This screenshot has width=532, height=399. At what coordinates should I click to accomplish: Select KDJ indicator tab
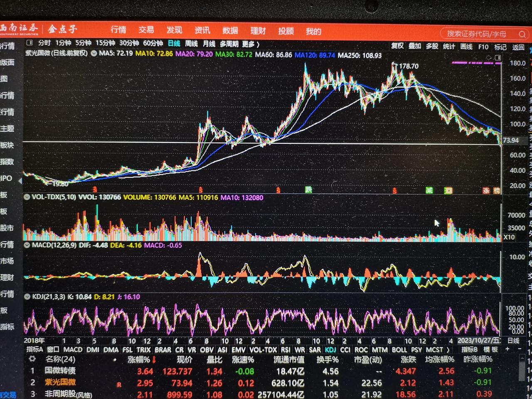click(x=331, y=350)
